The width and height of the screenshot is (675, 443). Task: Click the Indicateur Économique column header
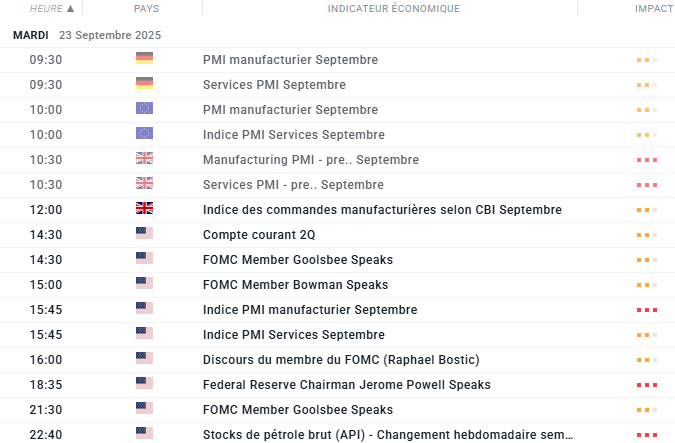coord(393,9)
